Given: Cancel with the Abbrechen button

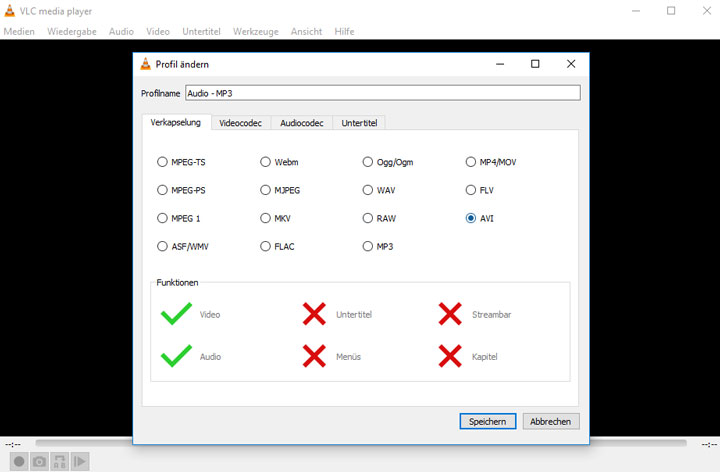Looking at the screenshot, I should (x=551, y=421).
